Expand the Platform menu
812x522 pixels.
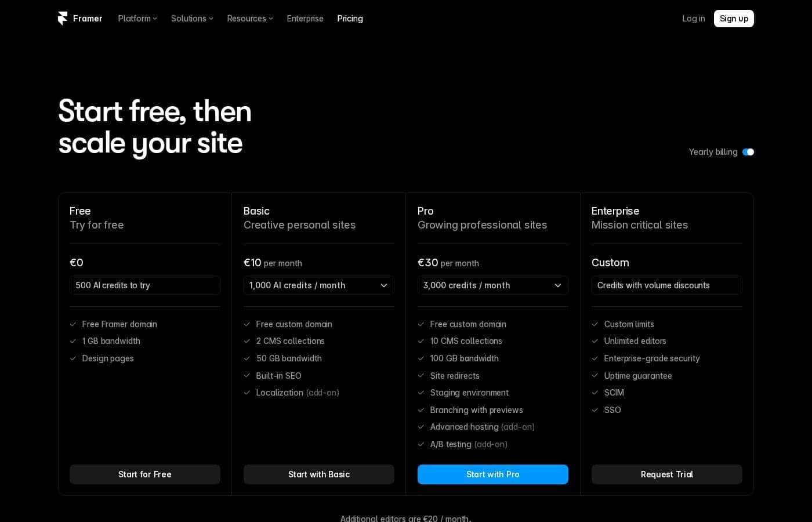pos(137,19)
